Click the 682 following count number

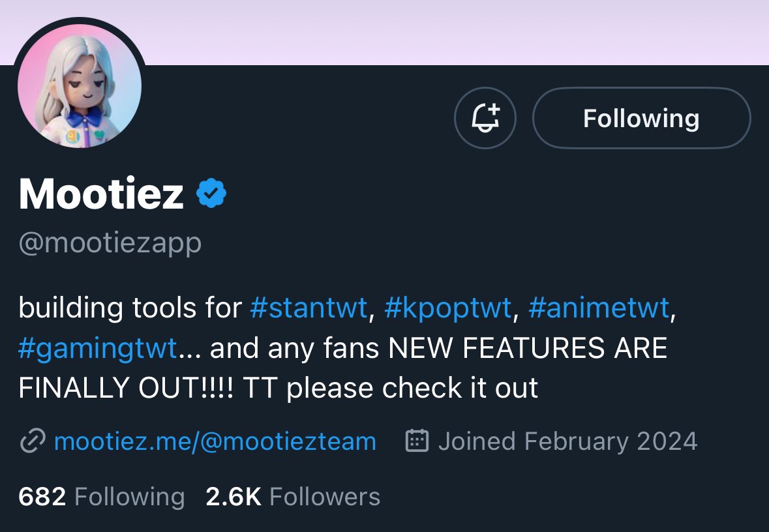42,497
